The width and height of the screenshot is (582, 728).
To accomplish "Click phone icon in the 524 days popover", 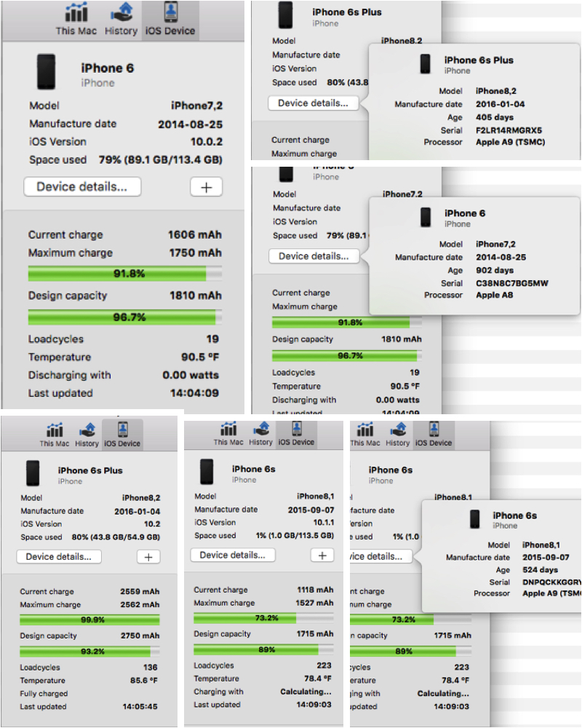I will (x=475, y=520).
